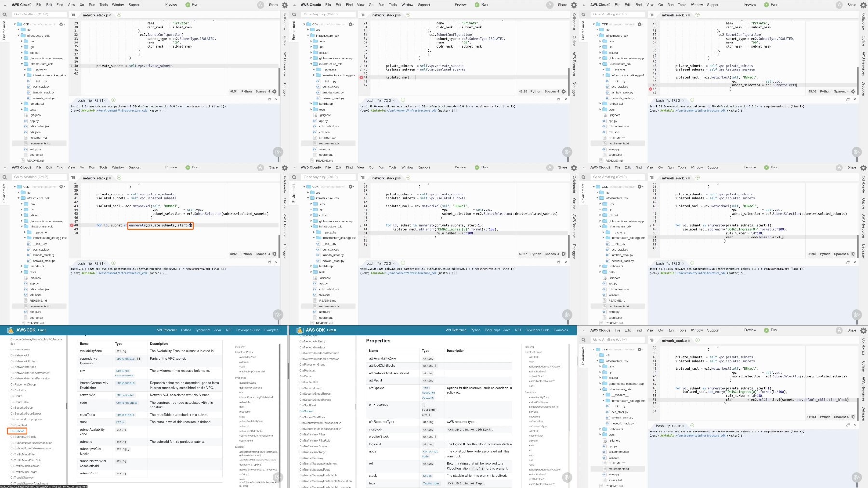868x488 pixels.
Task: Open editor settings gear beside the 51:104 indicator
Action: coord(853,417)
